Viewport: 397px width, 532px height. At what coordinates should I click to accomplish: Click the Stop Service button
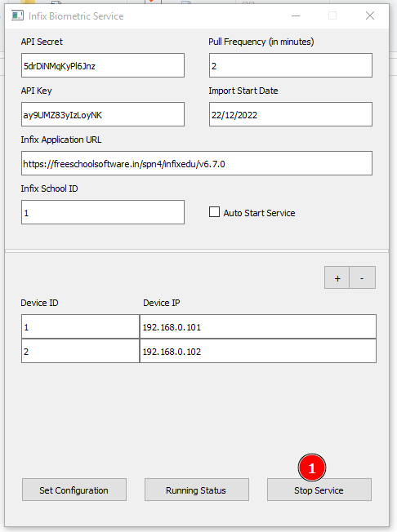point(319,490)
